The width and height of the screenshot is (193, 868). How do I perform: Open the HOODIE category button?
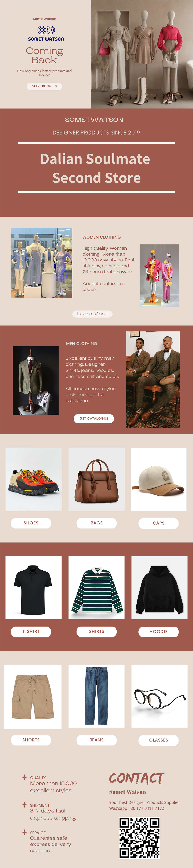click(158, 631)
